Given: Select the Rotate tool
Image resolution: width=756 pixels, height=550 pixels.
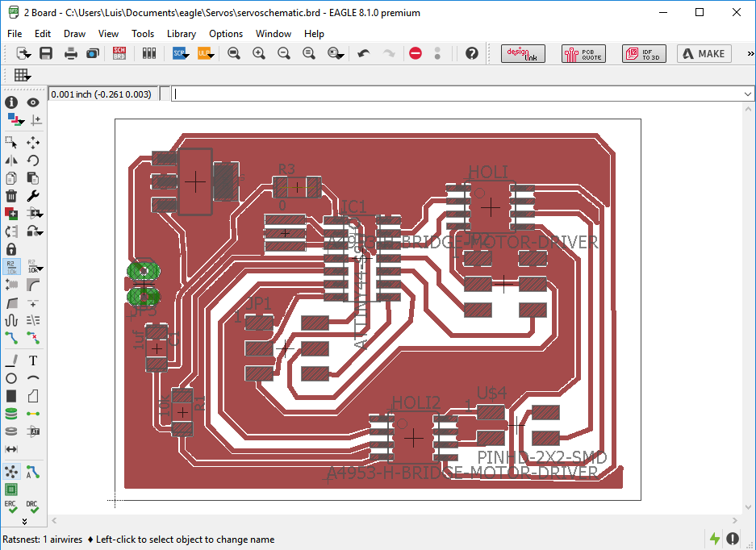Looking at the screenshot, I should 33,160.
